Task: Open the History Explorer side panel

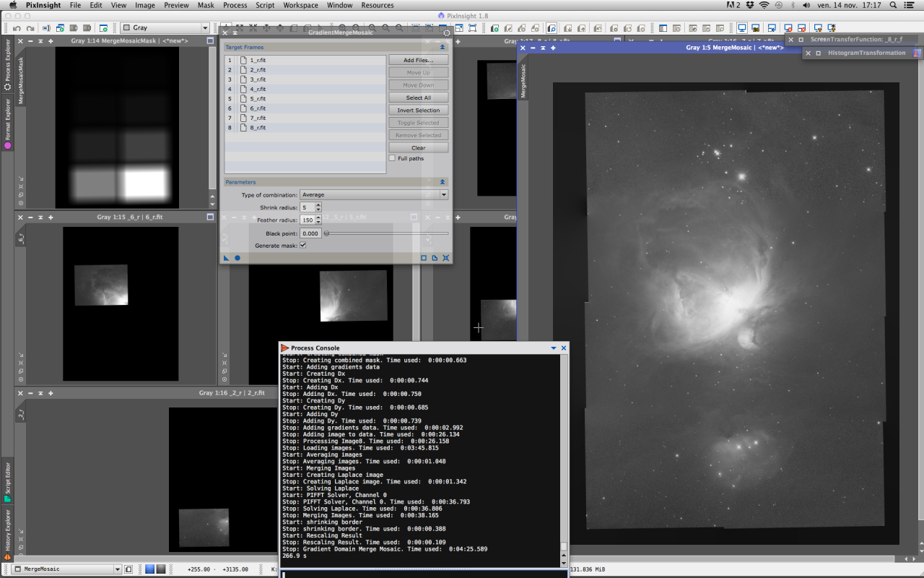Action: 8,533
